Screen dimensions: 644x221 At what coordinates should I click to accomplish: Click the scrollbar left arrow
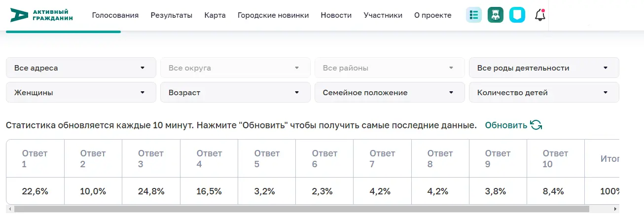(x=10, y=209)
